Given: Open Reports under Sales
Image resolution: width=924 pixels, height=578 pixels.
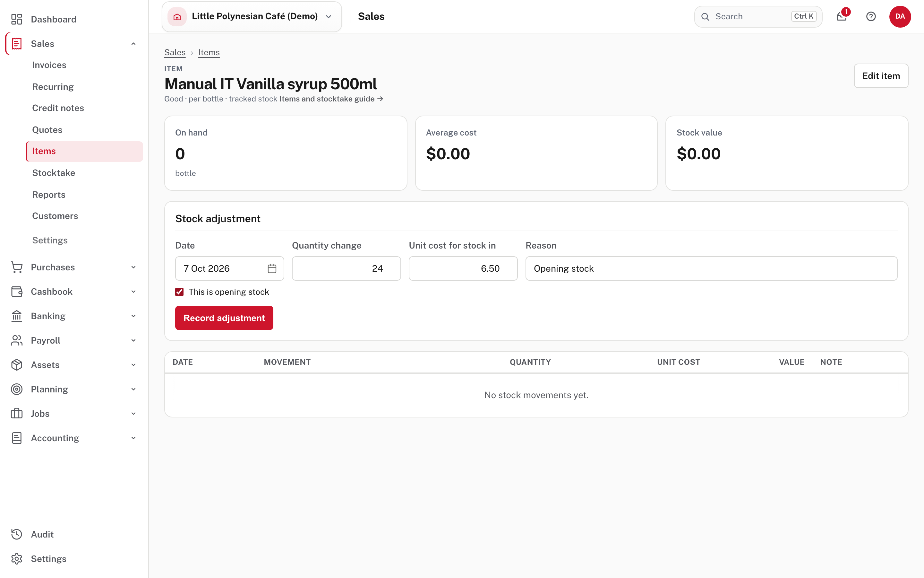Looking at the screenshot, I should pyautogui.click(x=49, y=195).
